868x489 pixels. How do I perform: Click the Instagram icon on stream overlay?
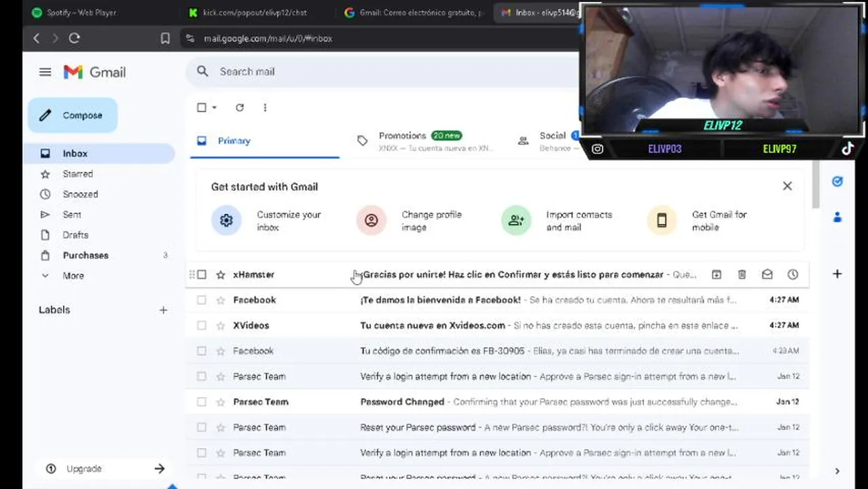point(597,149)
